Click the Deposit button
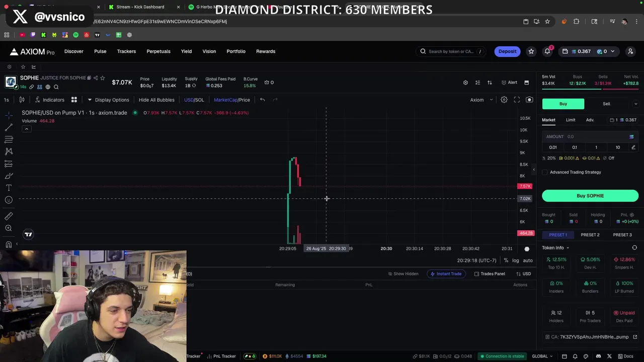Image resolution: width=644 pixels, height=362 pixels. click(x=507, y=51)
